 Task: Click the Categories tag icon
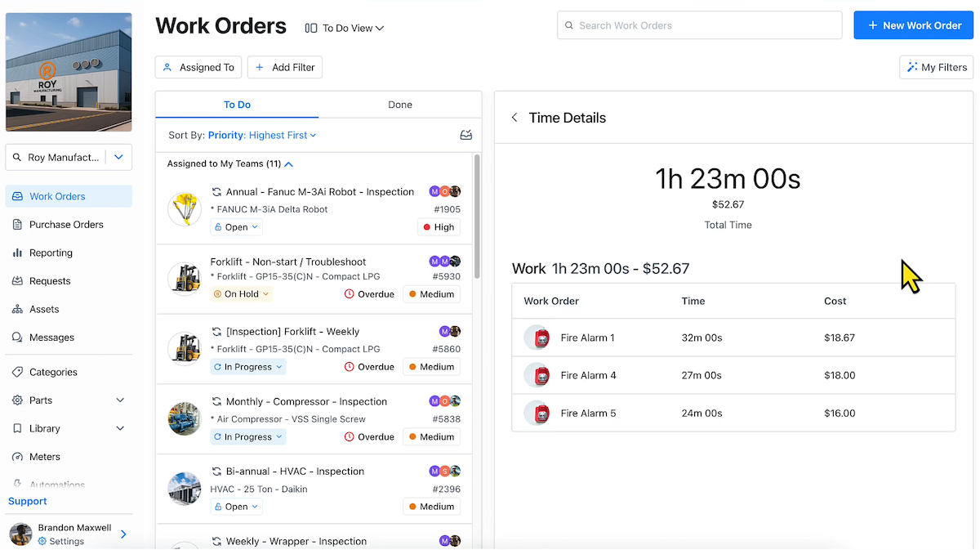(17, 372)
